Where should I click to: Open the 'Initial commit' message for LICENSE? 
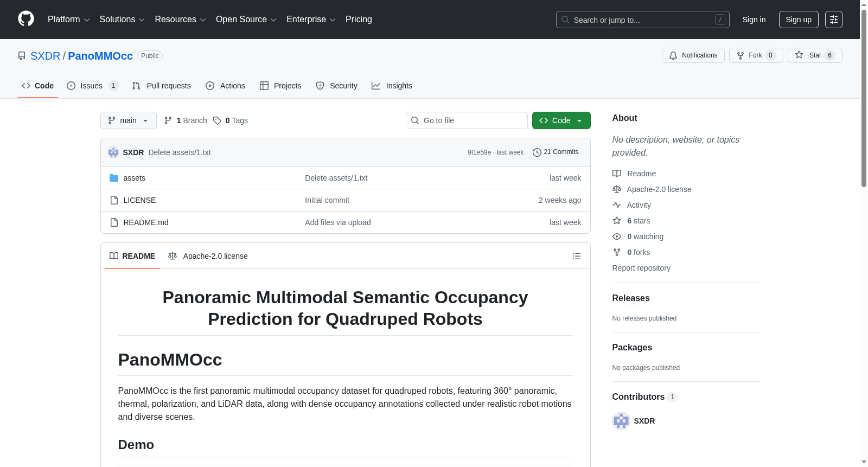point(327,200)
